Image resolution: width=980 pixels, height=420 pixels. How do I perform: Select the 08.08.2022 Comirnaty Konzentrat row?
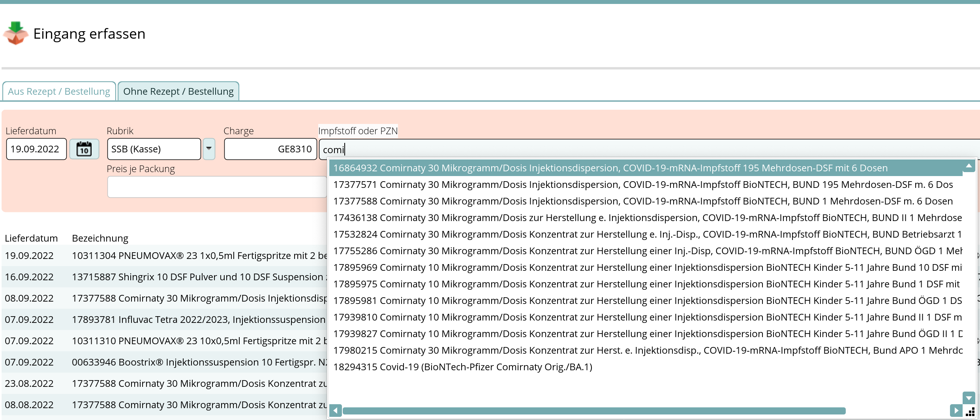(x=165, y=405)
